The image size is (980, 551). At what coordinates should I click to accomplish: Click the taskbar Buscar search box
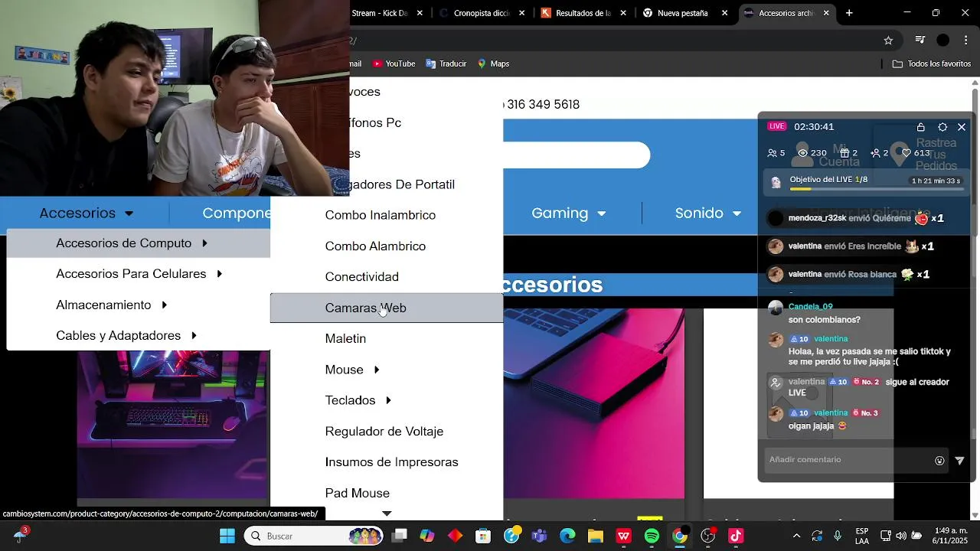(314, 536)
